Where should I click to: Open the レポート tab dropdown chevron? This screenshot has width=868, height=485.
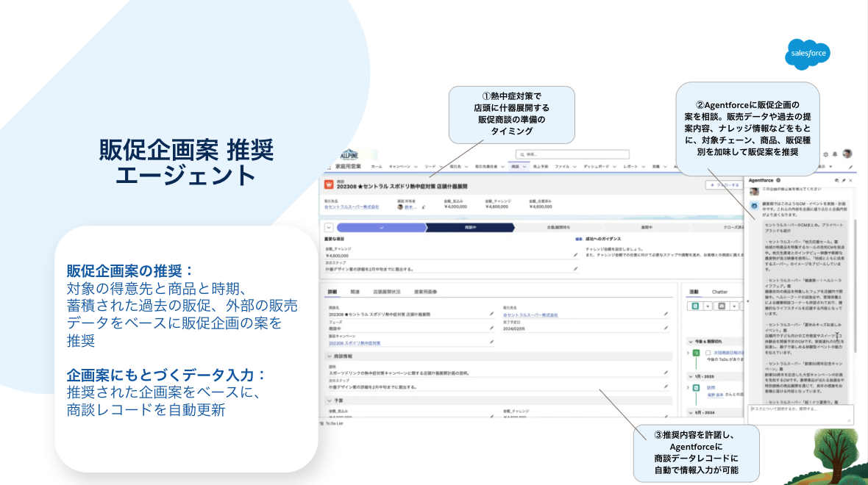pos(643,167)
